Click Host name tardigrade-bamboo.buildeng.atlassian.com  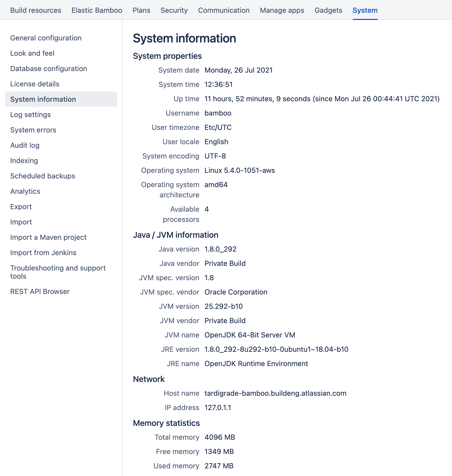coord(275,393)
